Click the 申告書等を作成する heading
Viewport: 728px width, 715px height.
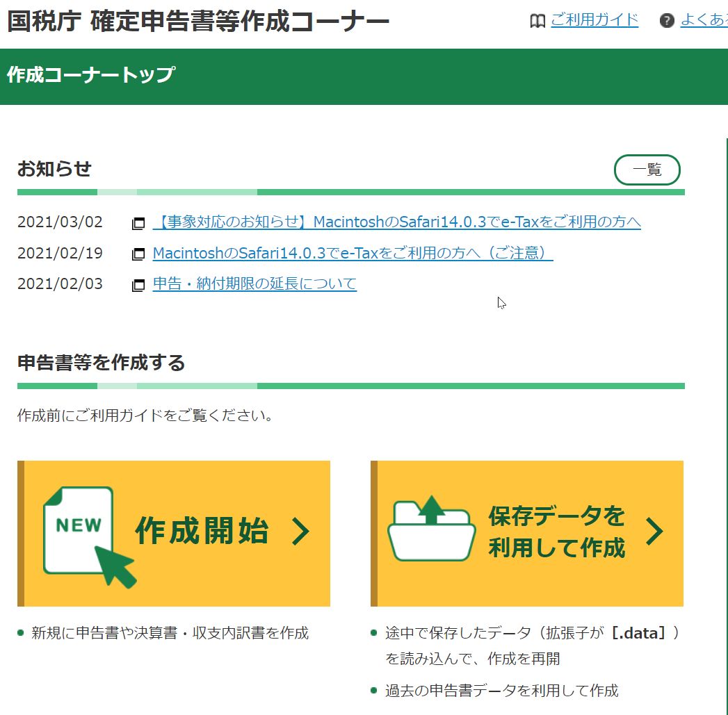click(102, 363)
